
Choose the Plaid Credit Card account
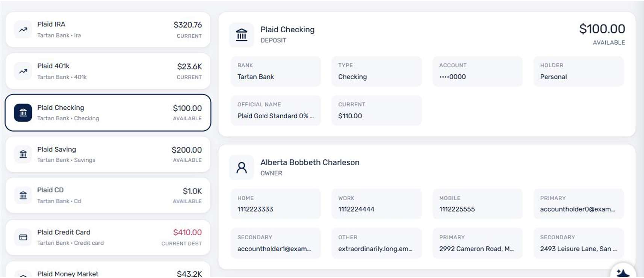pos(108,237)
